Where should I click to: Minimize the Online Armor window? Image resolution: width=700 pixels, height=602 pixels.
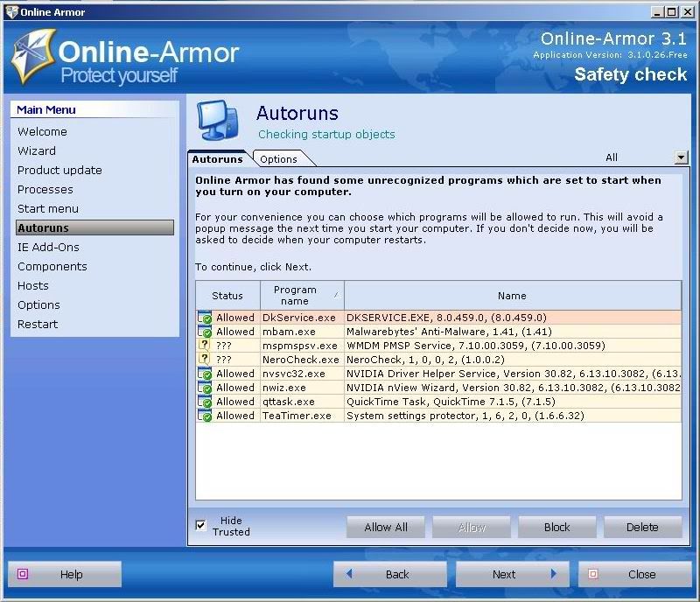pyautogui.click(x=657, y=12)
